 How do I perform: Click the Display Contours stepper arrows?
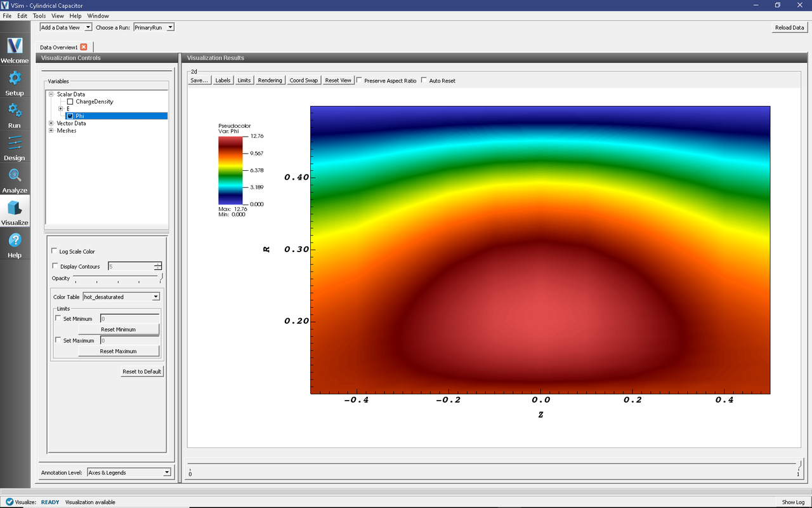click(x=158, y=267)
